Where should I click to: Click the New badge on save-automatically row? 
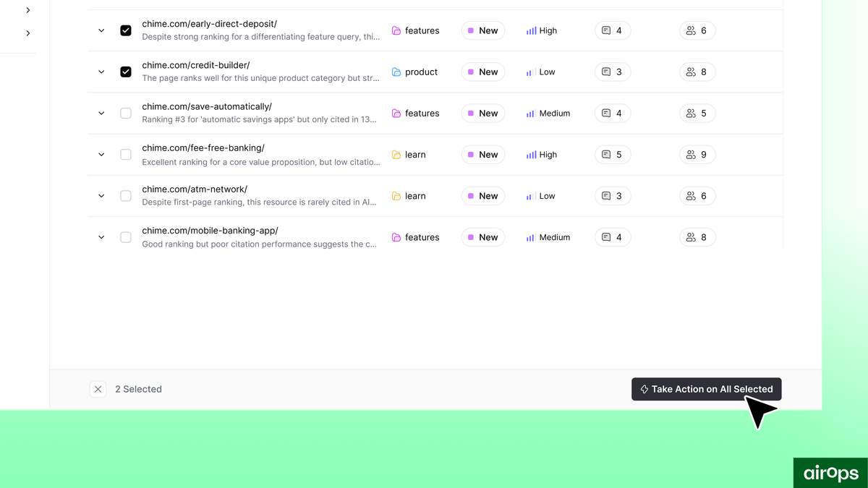[482, 113]
